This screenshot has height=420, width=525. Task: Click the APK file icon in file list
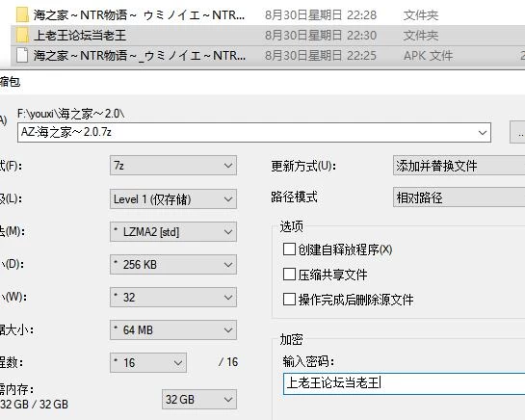[22, 55]
